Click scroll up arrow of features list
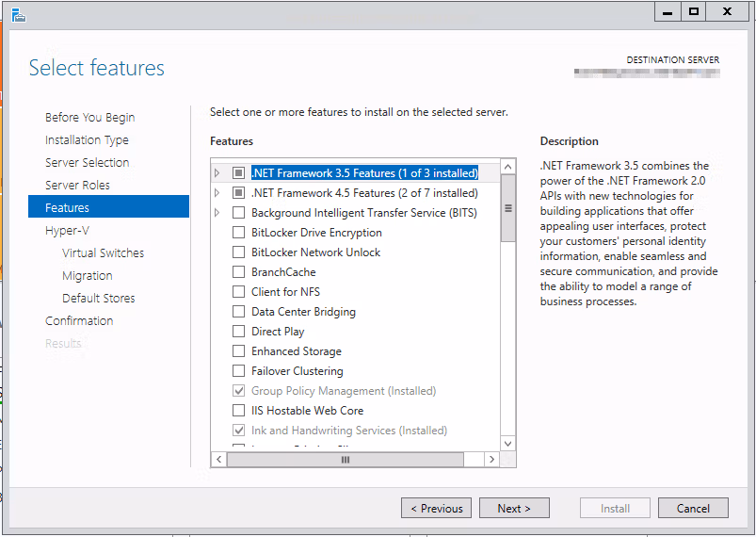The width and height of the screenshot is (756, 537). click(507, 167)
